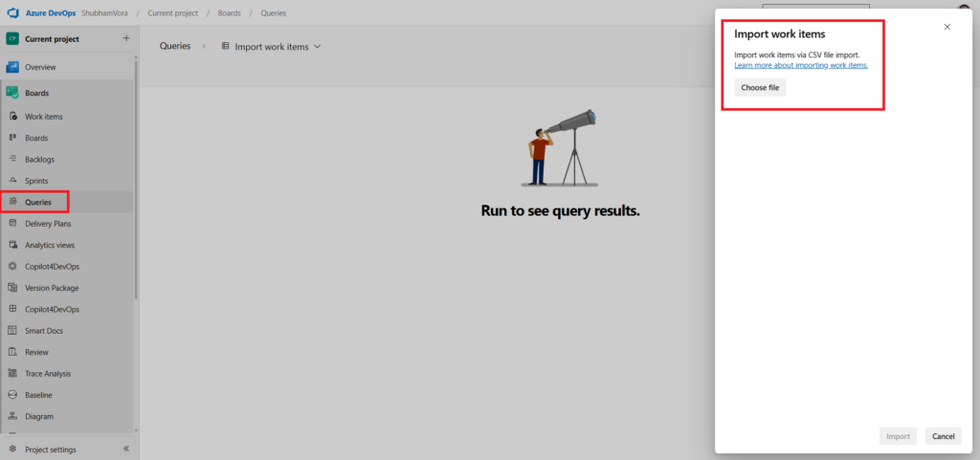Expand the Import work items title dropdown
The image size is (980, 460).
[318, 47]
